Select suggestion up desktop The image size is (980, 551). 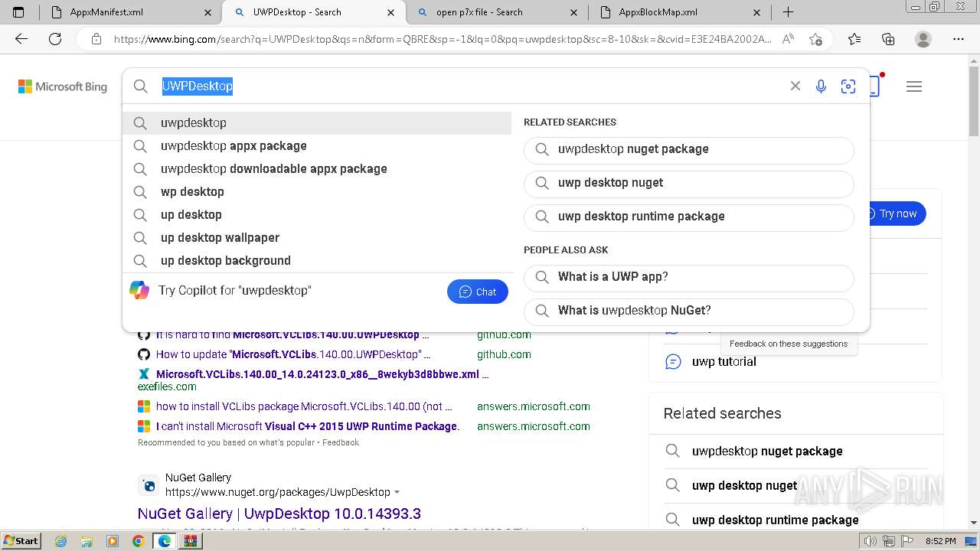tap(317, 214)
